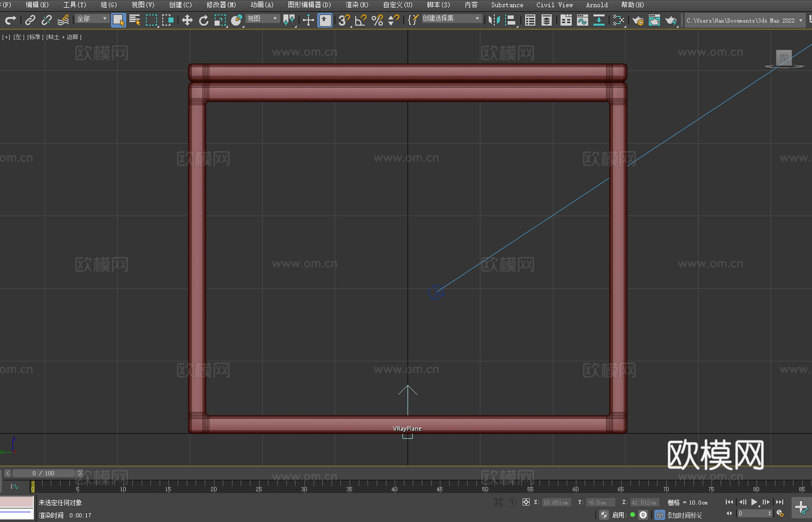Toggle Spinner Snap
The height and width of the screenshot is (522, 812).
(394, 20)
